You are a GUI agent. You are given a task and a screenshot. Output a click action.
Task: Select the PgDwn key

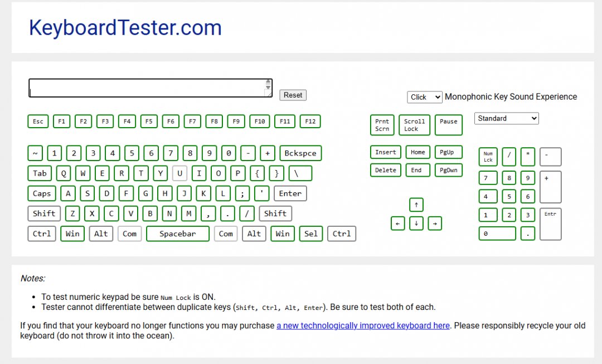[x=448, y=170]
